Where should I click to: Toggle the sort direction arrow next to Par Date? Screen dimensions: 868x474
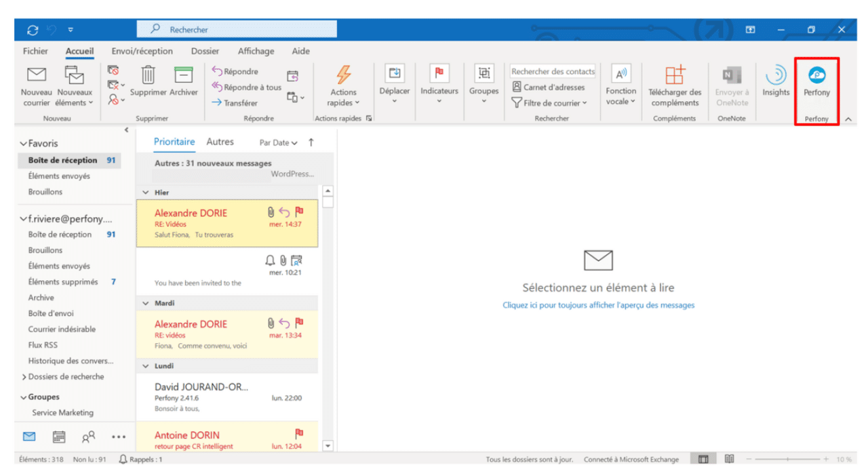point(310,142)
